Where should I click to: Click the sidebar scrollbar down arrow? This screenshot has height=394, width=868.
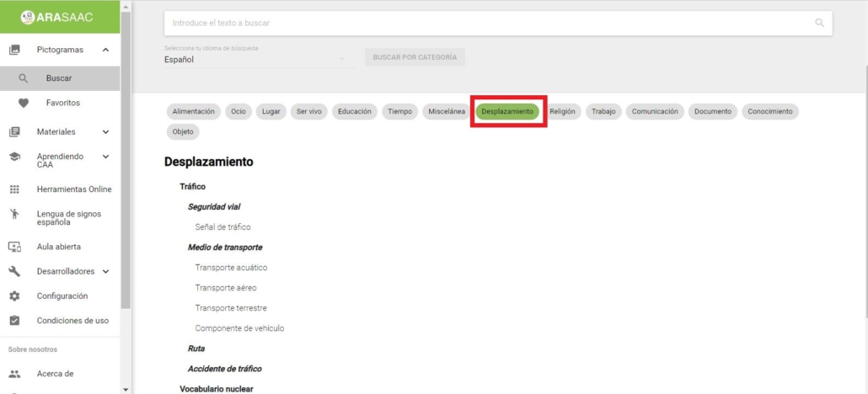[x=126, y=390]
